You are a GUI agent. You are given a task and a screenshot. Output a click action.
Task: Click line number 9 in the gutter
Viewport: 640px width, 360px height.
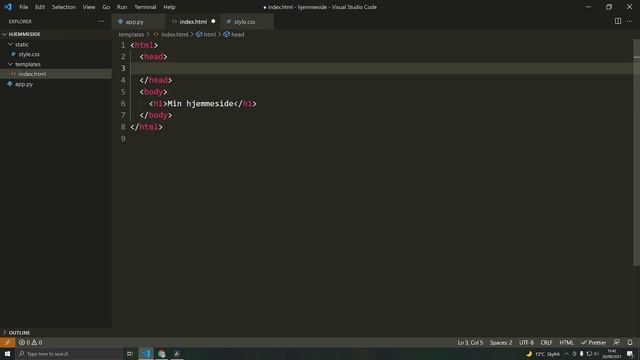pyautogui.click(x=123, y=139)
